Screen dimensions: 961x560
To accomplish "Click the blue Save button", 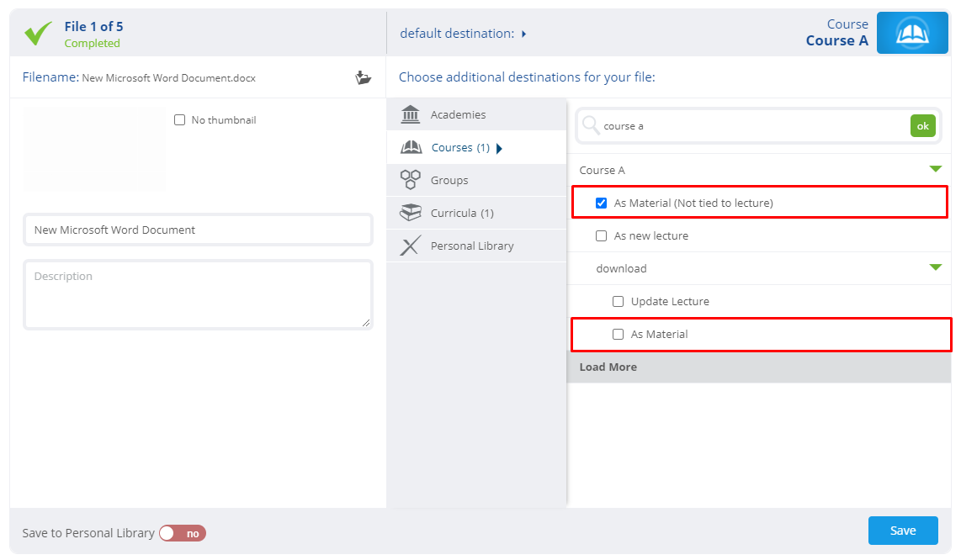I will [903, 531].
